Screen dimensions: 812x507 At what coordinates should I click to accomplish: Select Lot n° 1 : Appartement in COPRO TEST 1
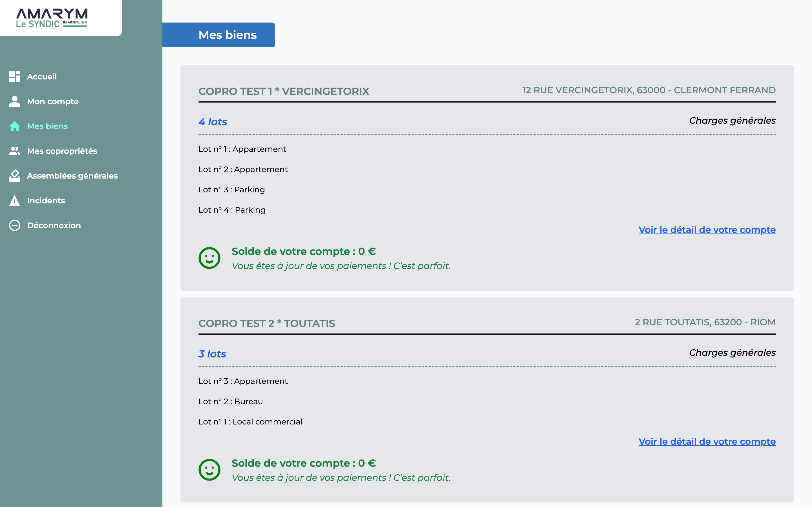tap(242, 149)
